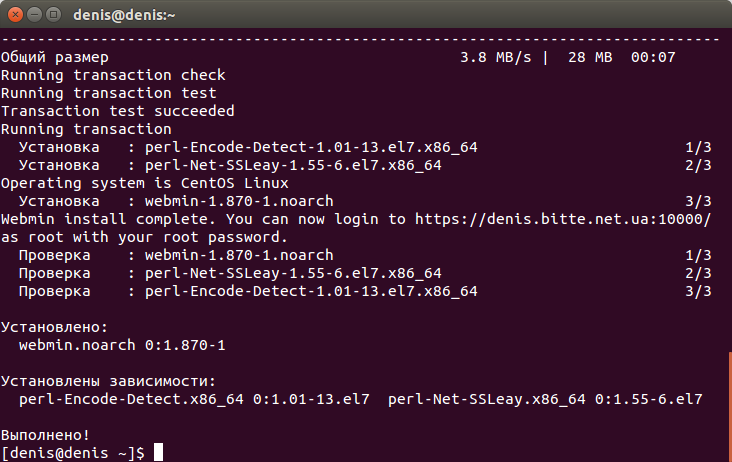Maximize the terminal window
Viewport: 732px width, 462px height.
tap(54, 15)
